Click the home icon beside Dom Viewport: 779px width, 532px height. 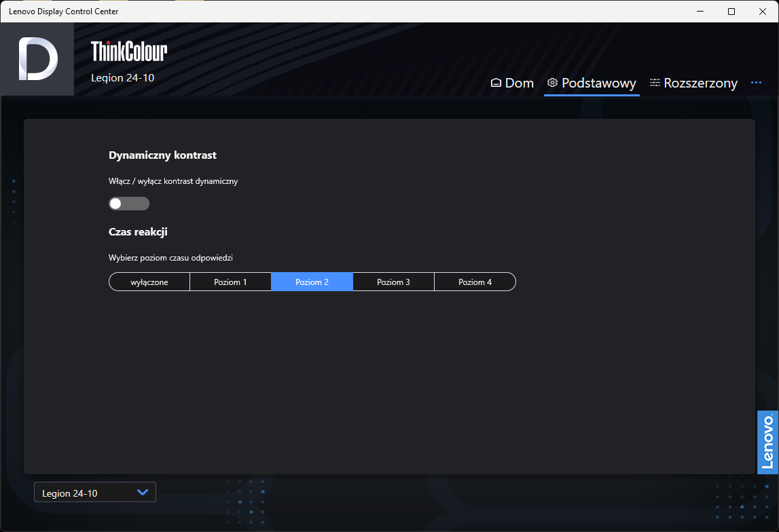(x=496, y=83)
